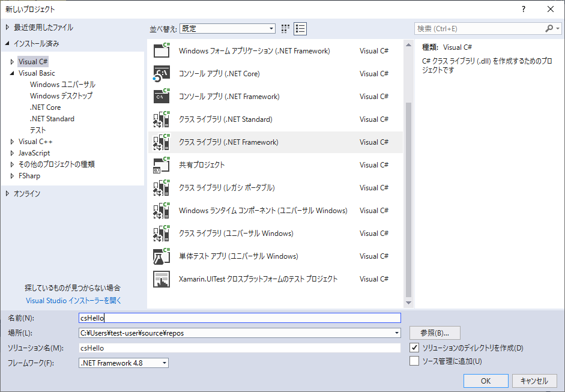Select Windows フォーム アプリケーション template name
Screen dimensions: 565x392
tap(255, 51)
